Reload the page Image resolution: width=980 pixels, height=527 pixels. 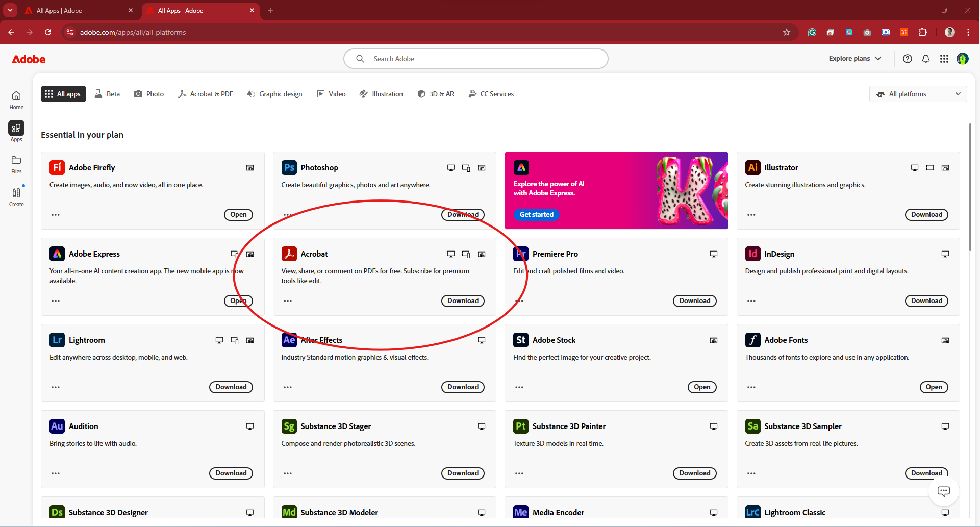pos(48,32)
